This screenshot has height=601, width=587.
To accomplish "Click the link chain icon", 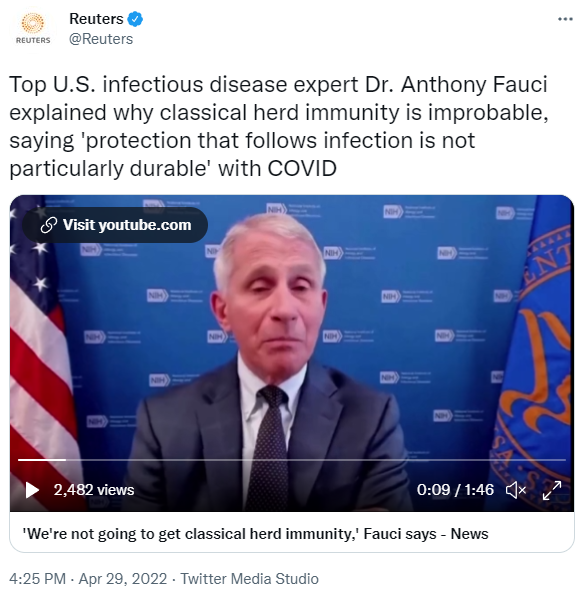I will point(48,225).
